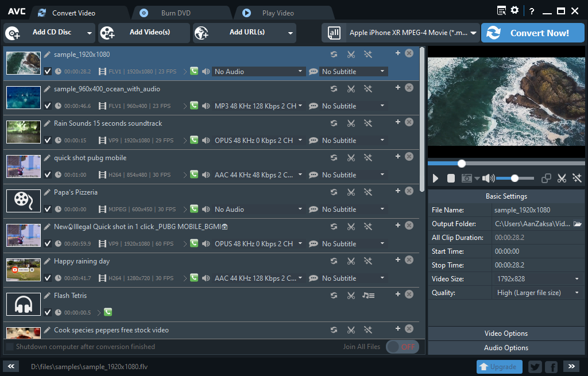The image size is (588, 376).
Task: Uncheck Happy raining day checkbox
Action: tap(48, 278)
